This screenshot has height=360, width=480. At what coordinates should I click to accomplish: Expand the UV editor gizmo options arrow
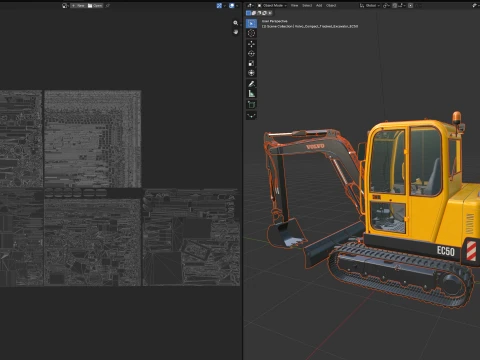point(224,6)
